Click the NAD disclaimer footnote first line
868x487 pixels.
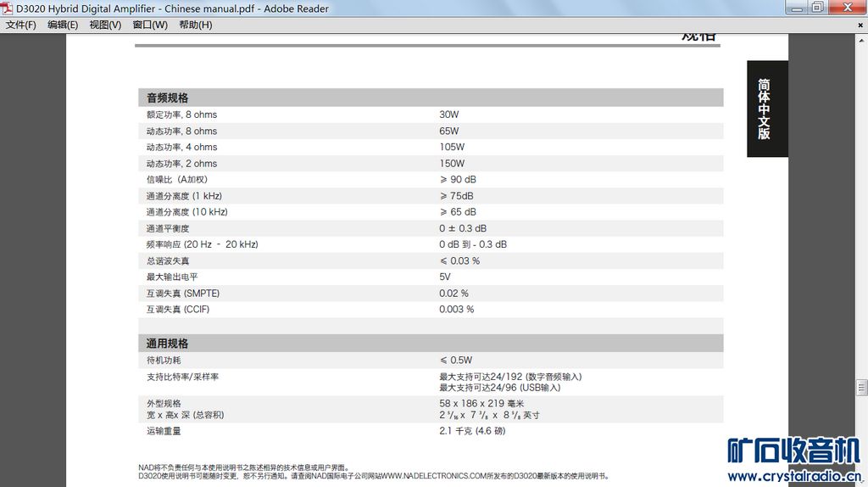243,467
